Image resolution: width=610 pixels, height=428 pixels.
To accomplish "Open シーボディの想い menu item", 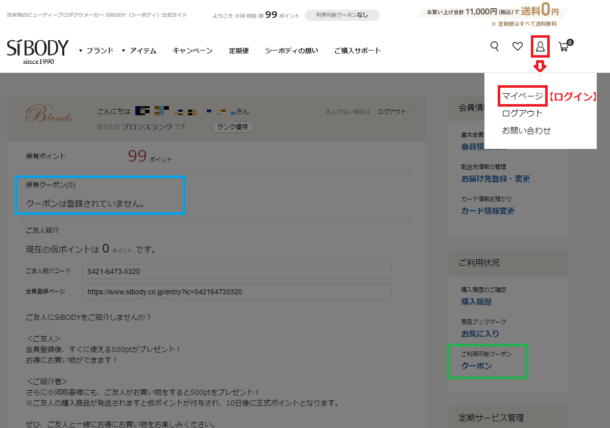I will 292,51.
